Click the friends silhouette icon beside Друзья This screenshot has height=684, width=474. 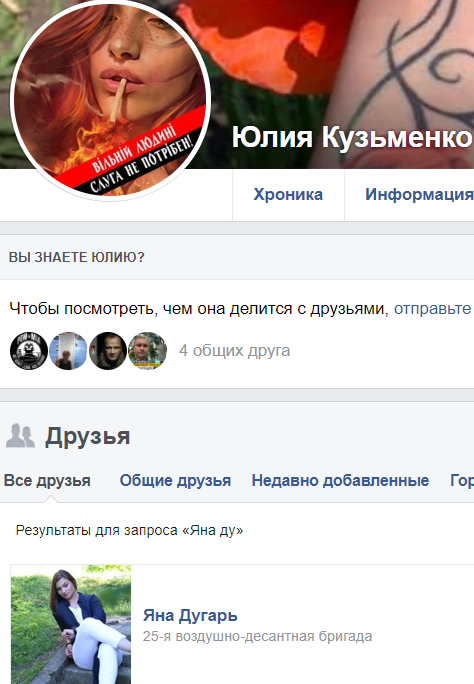tap(20, 436)
